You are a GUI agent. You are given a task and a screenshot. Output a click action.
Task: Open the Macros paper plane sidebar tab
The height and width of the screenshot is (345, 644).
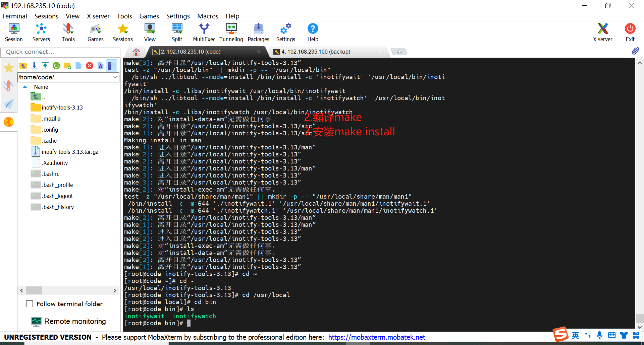point(9,103)
